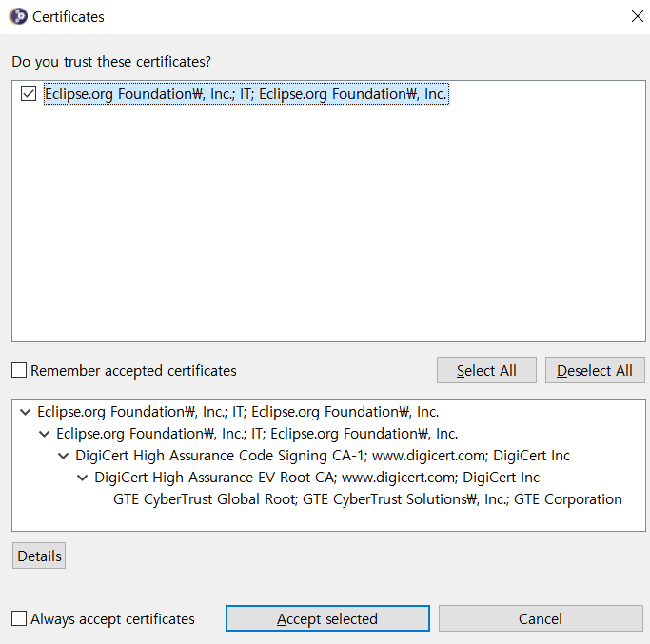Select GTE CyberTrust Global Root entry

click(367, 499)
